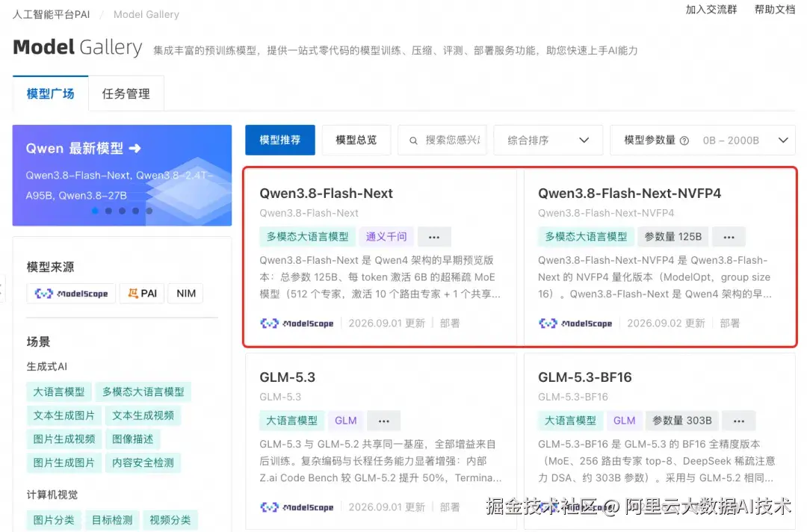Click the ModelScope logo on GLM-5.3 card

[x=297, y=507]
